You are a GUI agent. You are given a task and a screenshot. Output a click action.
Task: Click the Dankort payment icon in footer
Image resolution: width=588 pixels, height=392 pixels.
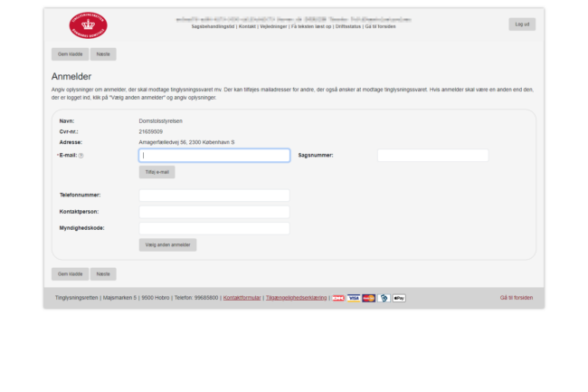338,298
